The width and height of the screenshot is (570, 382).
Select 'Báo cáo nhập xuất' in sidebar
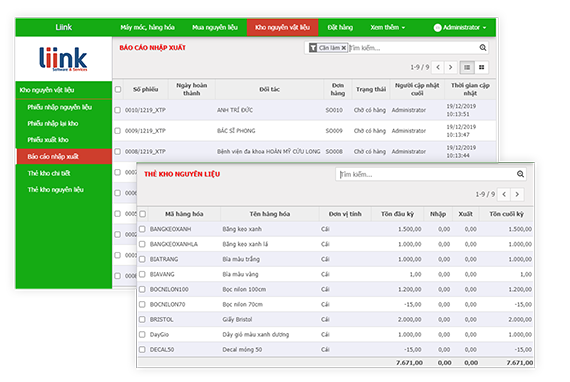64,156
